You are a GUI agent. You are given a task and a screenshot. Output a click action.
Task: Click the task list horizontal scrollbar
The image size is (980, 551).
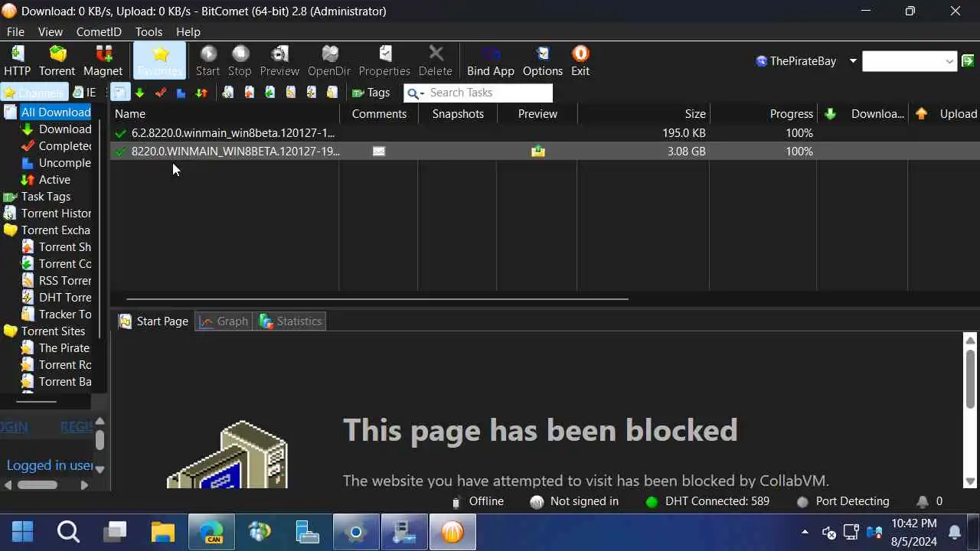click(x=377, y=298)
